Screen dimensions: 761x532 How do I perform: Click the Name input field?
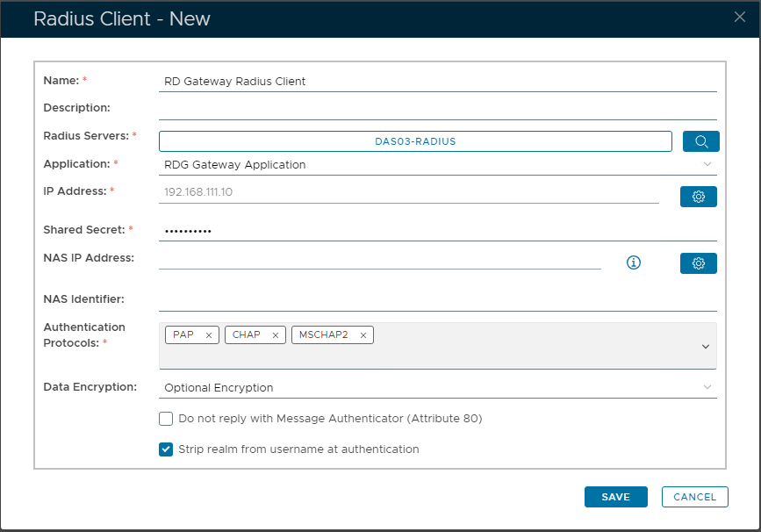[x=437, y=82]
